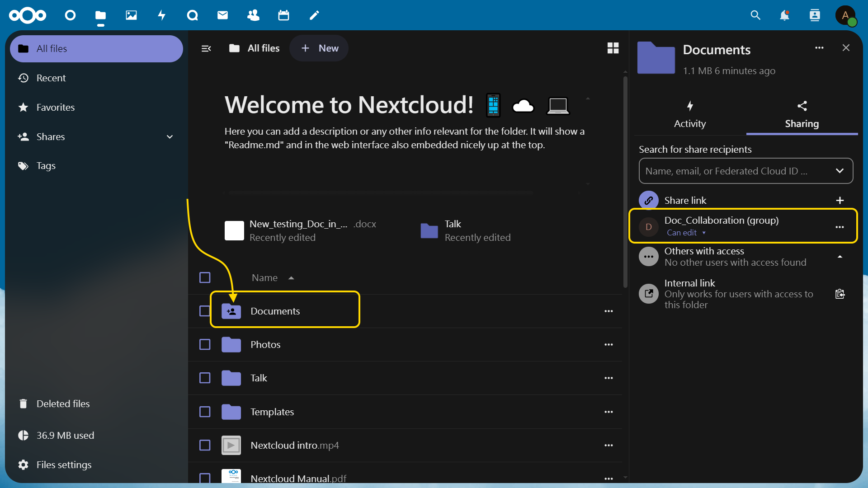This screenshot has width=868, height=488.
Task: Open actions menu for Nextcloud intro.mp4
Action: (x=609, y=445)
